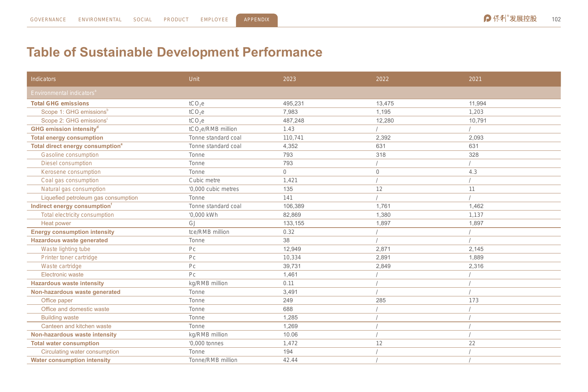The height and width of the screenshot is (392, 588).
Task: Click the page title 'Table of Sustainable Development Performance'
Action: (175, 52)
